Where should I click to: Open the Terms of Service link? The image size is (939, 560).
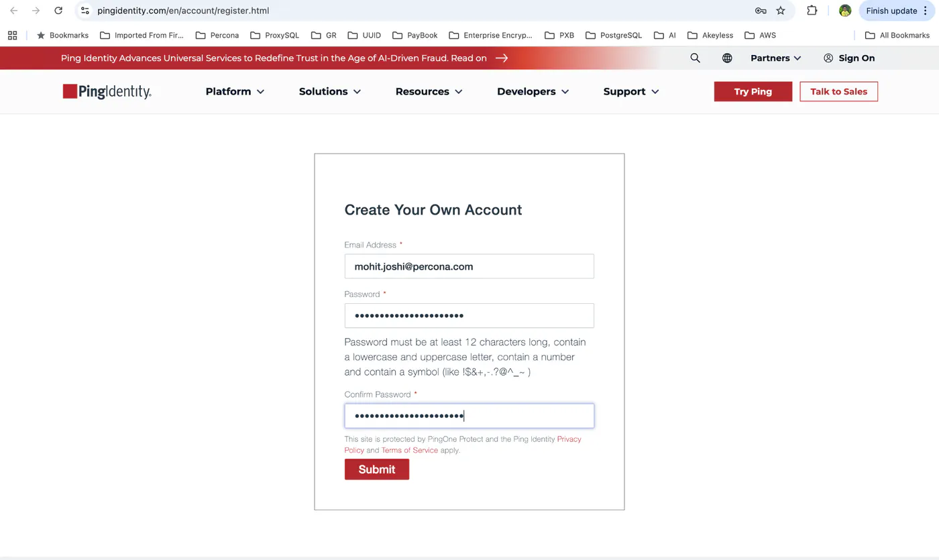(410, 451)
